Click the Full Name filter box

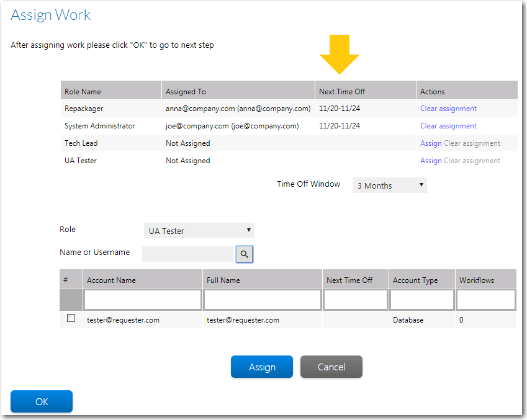tap(261, 300)
